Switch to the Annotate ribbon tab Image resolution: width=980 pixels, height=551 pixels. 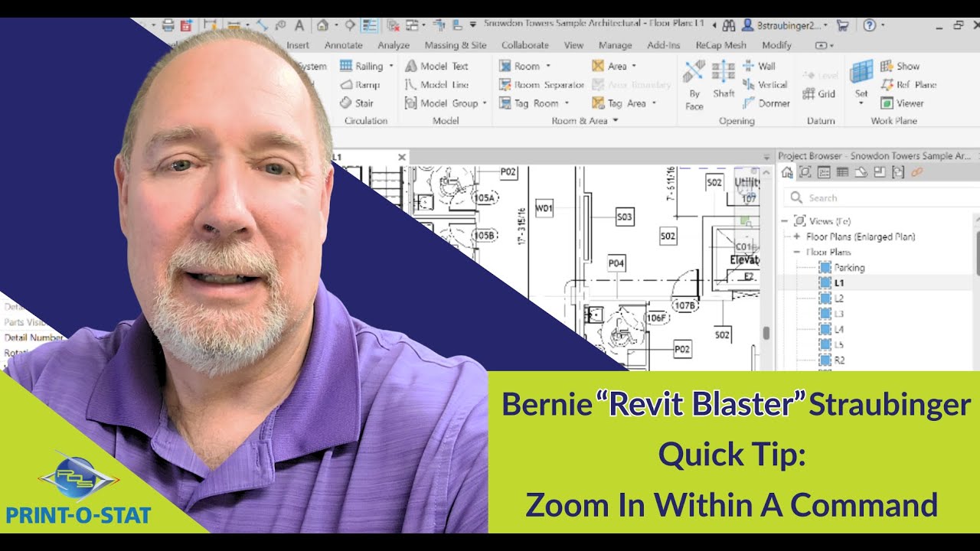(343, 45)
